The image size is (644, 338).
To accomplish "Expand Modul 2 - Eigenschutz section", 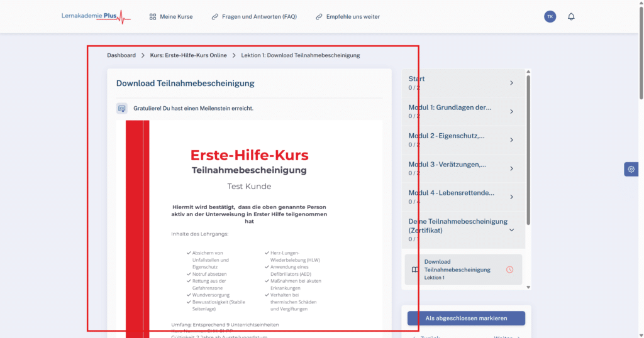I will 464,140.
